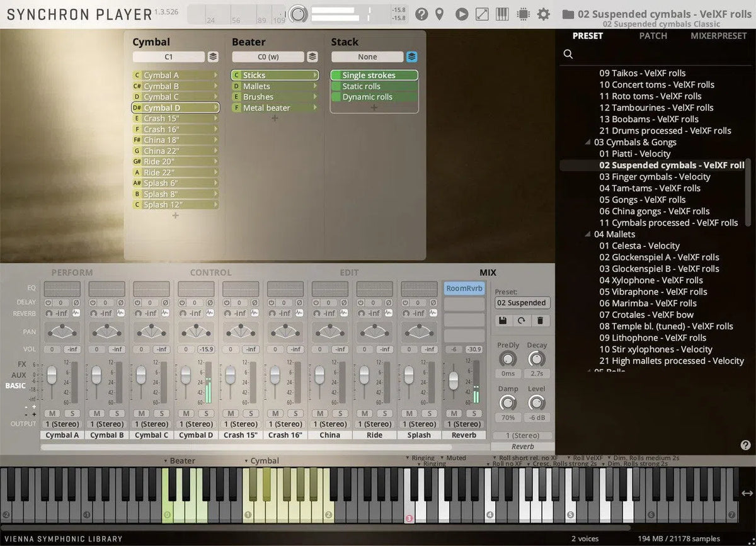Click the CPU chip icon
The width and height of the screenshot is (756, 546).
pos(522,14)
